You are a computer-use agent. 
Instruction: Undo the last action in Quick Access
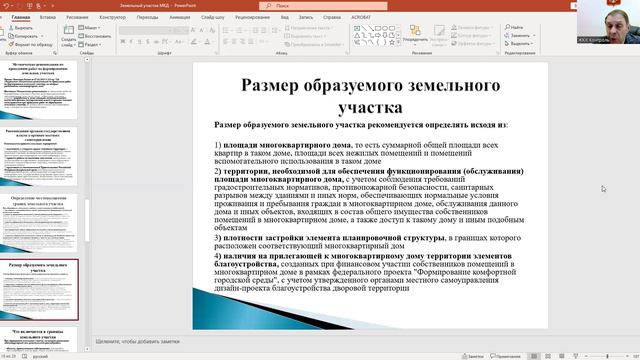click(6, 6)
